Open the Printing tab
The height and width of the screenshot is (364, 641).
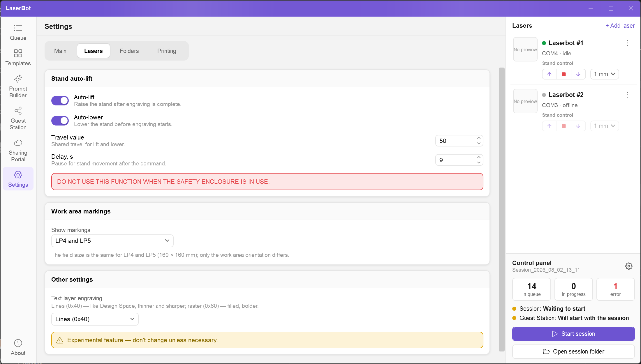click(167, 51)
